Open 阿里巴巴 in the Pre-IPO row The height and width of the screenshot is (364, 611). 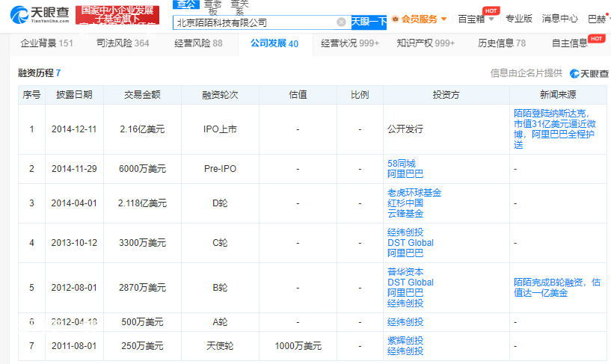pos(405,174)
